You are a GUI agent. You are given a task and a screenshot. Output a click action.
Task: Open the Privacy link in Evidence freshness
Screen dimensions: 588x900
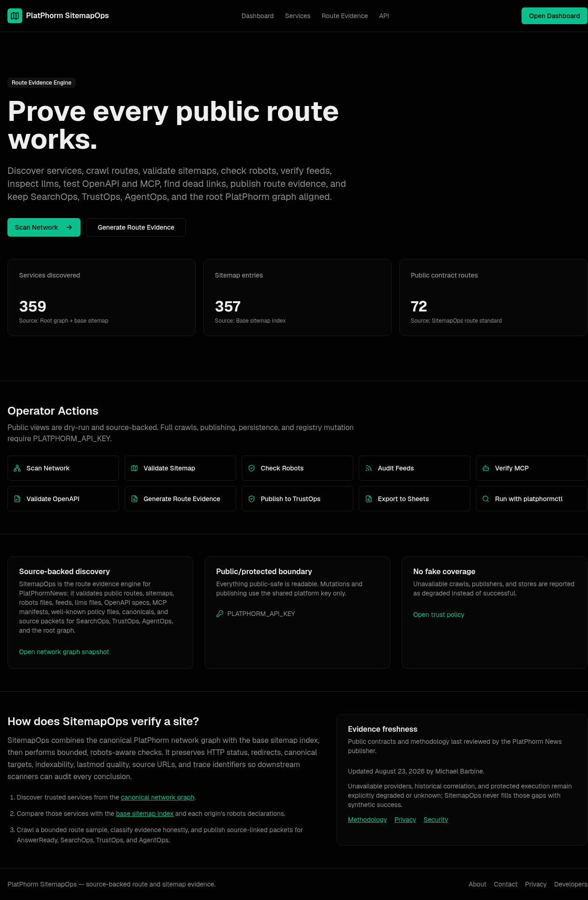pyautogui.click(x=405, y=820)
